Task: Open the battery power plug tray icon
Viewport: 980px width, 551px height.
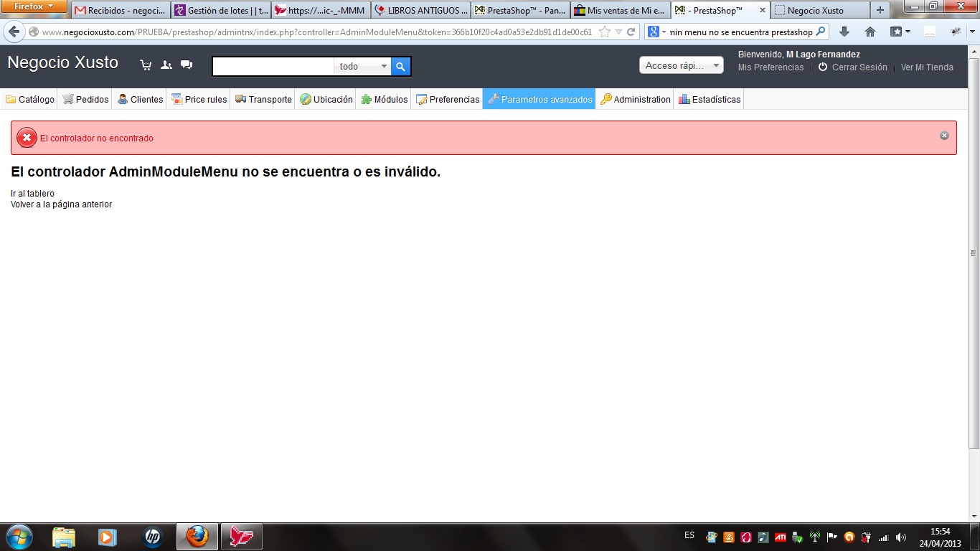Action: [x=867, y=537]
